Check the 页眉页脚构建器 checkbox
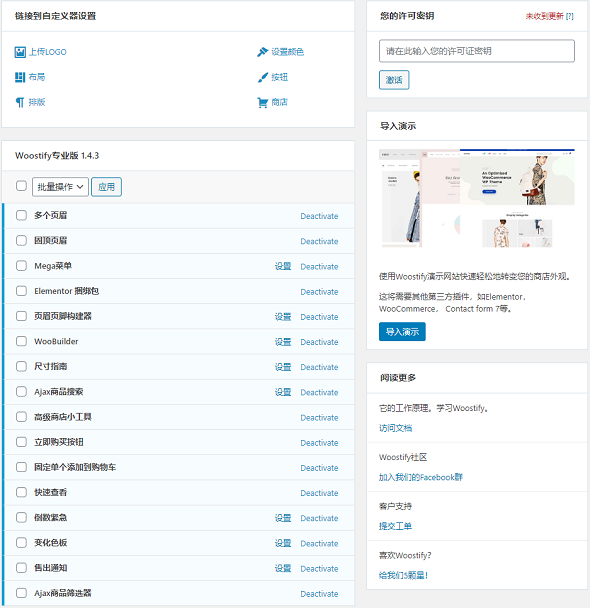 tap(21, 316)
